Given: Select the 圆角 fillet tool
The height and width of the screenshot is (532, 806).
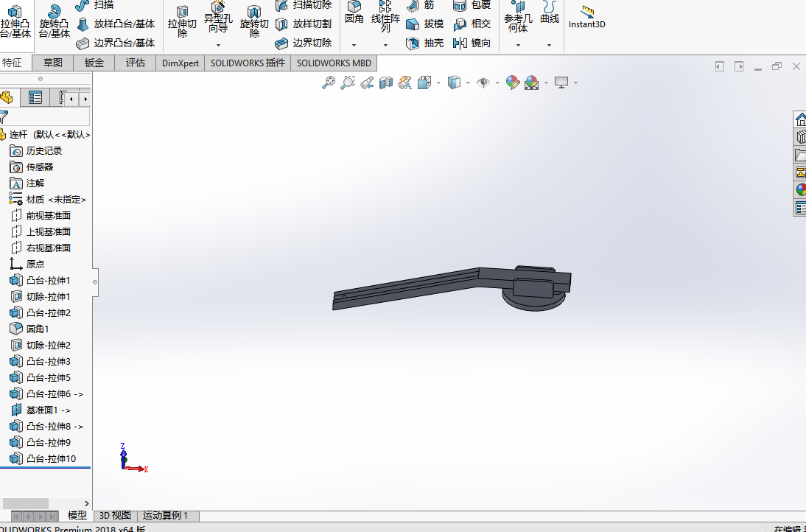Looking at the screenshot, I should (354, 13).
